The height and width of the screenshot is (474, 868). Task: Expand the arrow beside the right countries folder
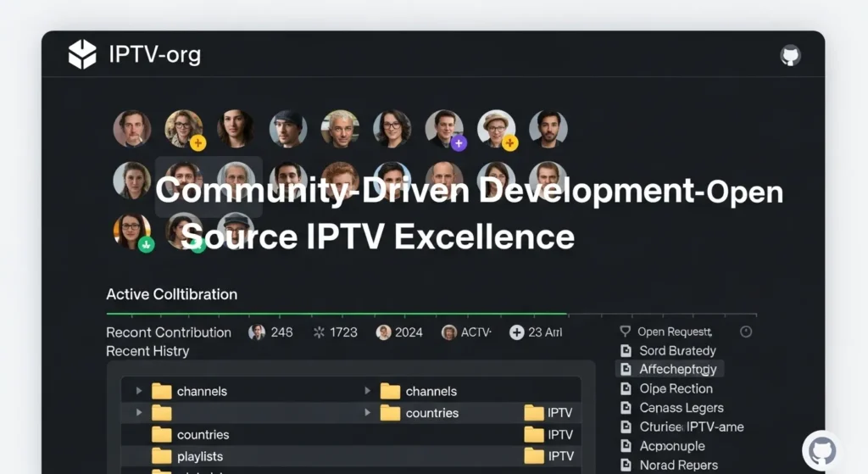[367, 412]
